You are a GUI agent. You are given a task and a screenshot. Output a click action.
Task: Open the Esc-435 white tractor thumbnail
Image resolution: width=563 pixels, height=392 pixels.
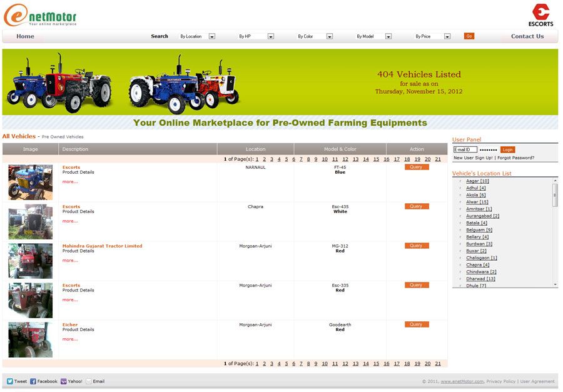[x=31, y=222]
